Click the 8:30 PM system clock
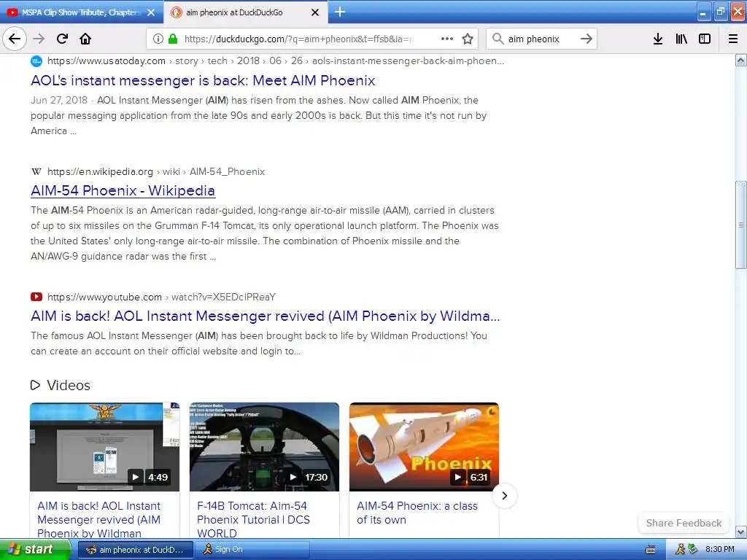The image size is (747, 560). (x=720, y=550)
